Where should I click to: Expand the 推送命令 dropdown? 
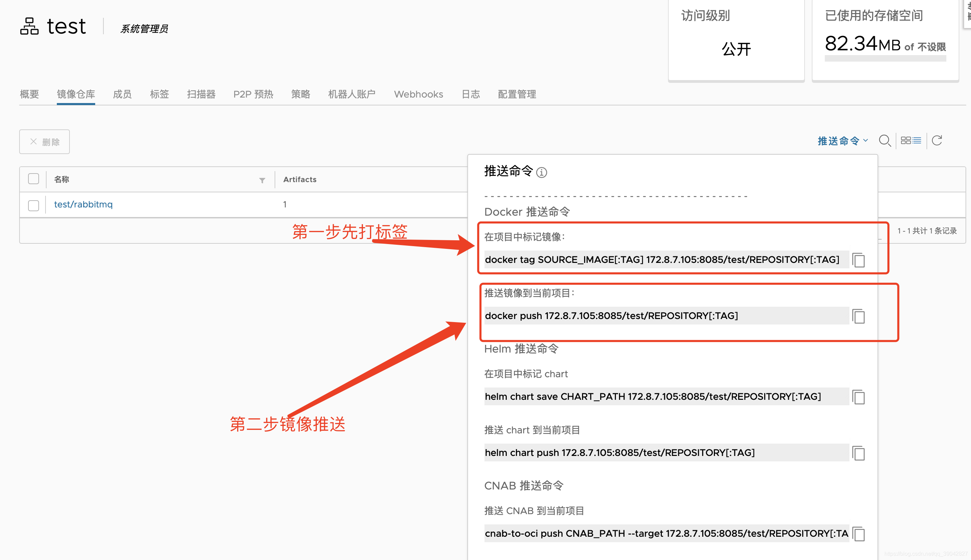[843, 141]
